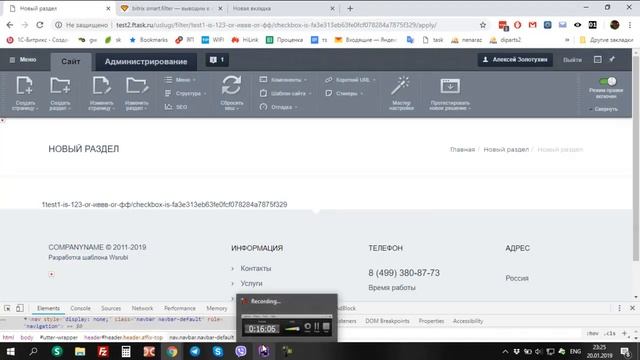Open the Услуги footer link
The height and width of the screenshot is (360, 640).
click(251, 283)
